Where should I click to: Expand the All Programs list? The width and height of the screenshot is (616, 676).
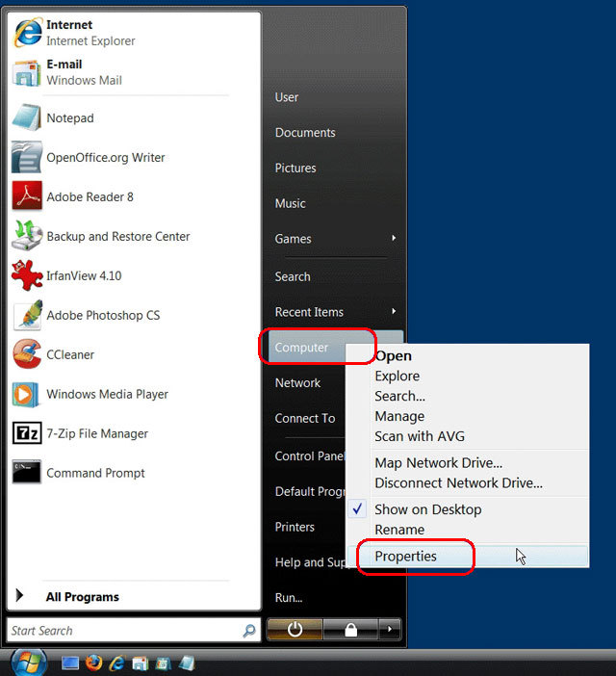pyautogui.click(x=82, y=597)
